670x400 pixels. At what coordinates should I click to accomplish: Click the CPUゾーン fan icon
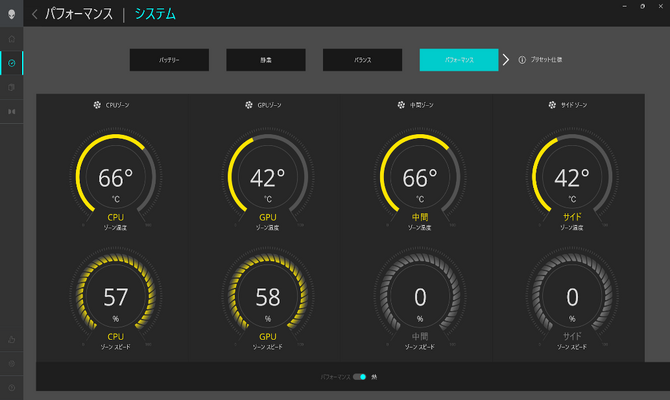click(x=97, y=104)
